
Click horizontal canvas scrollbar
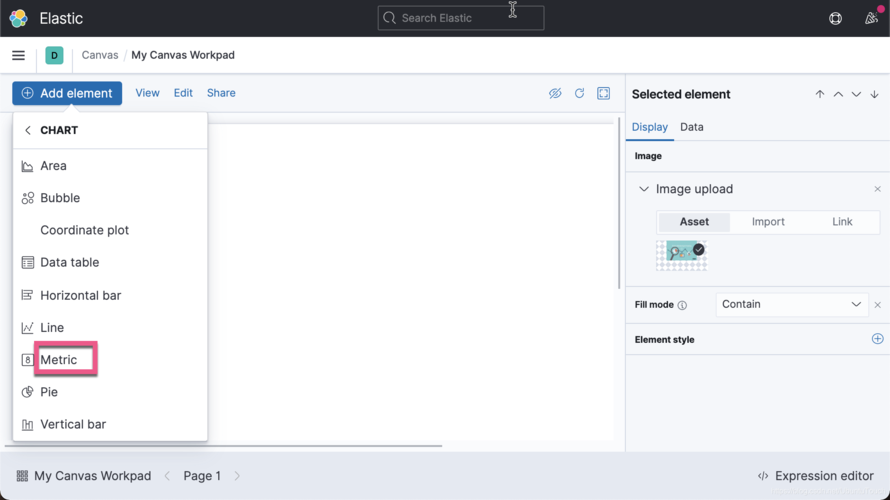point(223,446)
